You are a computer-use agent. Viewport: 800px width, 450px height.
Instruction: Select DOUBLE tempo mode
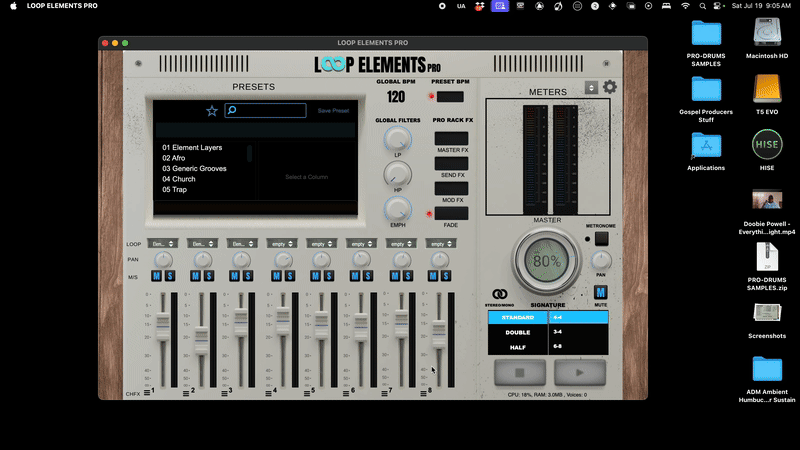pyautogui.click(x=518, y=332)
